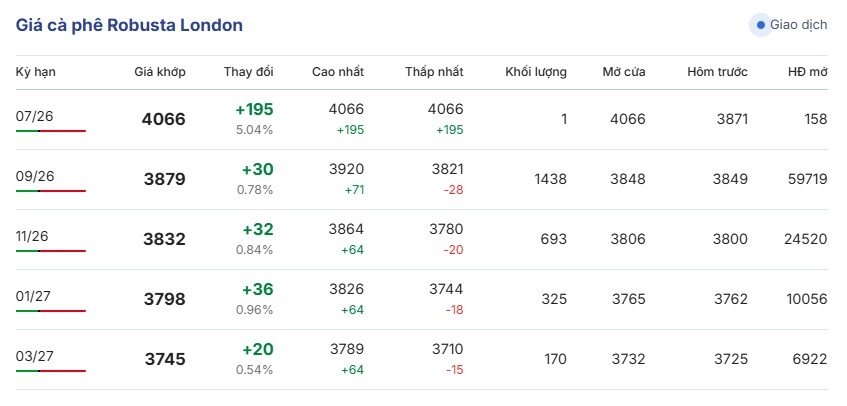Click the blue Giao dịch status dot
This screenshot has width=847, height=406.
pos(761,25)
